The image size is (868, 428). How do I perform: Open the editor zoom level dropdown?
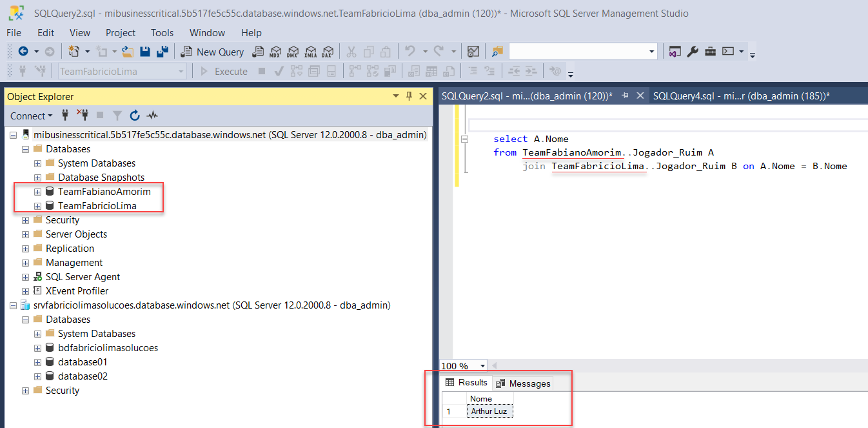pos(482,366)
